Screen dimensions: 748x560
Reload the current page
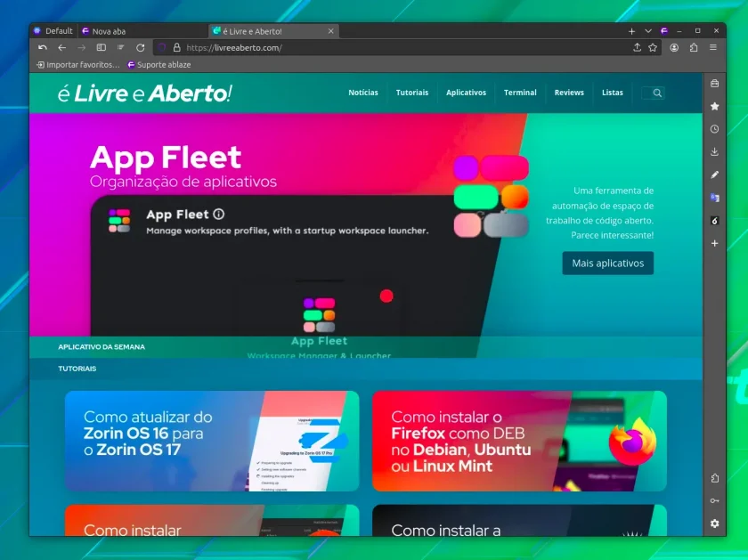(x=141, y=48)
